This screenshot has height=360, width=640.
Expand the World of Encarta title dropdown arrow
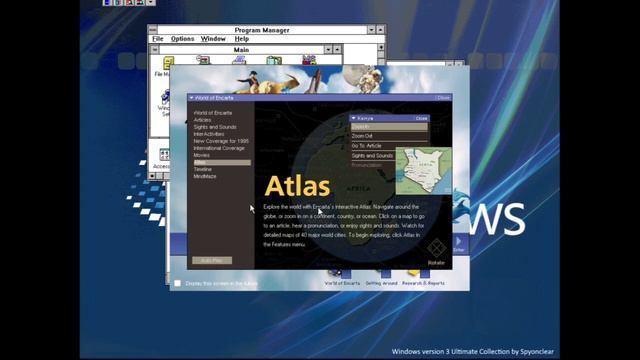[x=191, y=98]
